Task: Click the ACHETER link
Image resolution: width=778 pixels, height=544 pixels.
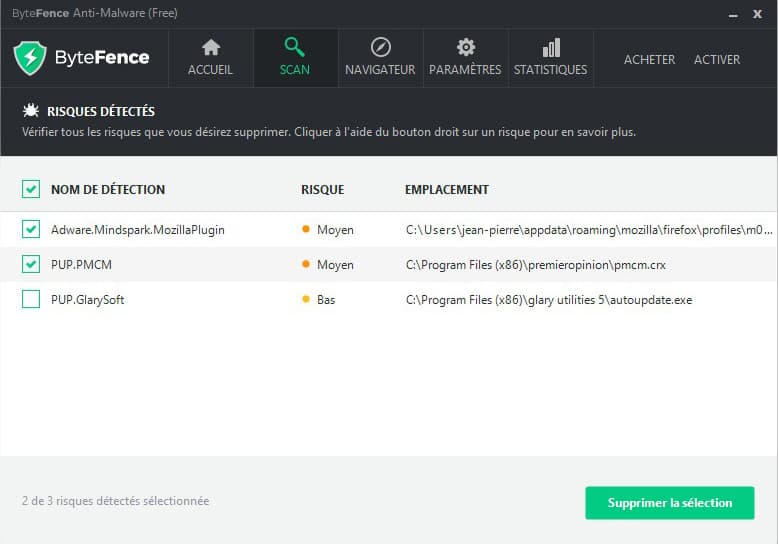Action: point(649,60)
